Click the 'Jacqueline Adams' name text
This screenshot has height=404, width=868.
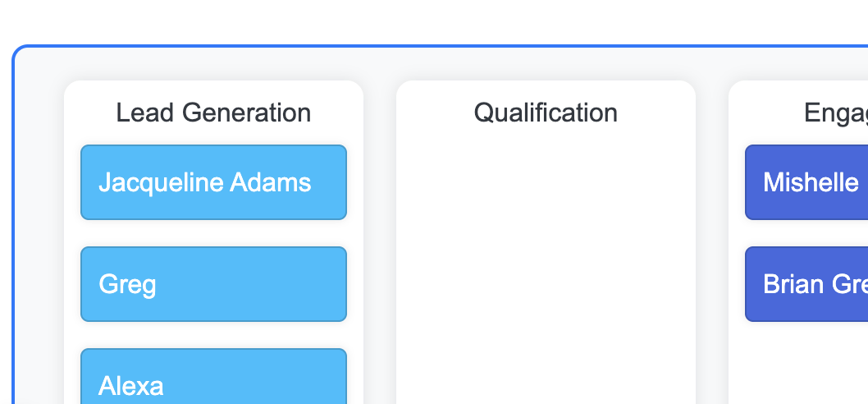[204, 182]
